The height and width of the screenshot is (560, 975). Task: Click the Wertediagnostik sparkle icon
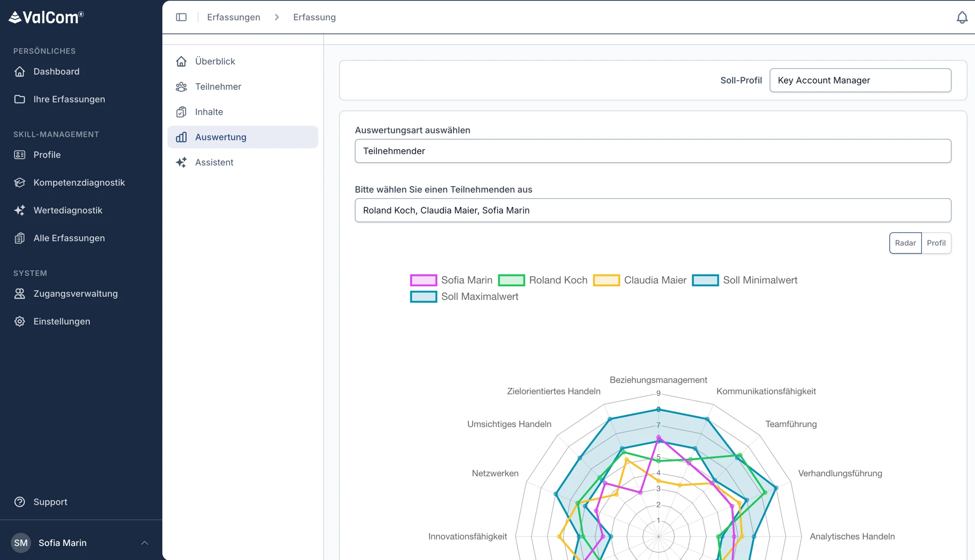pyautogui.click(x=19, y=211)
